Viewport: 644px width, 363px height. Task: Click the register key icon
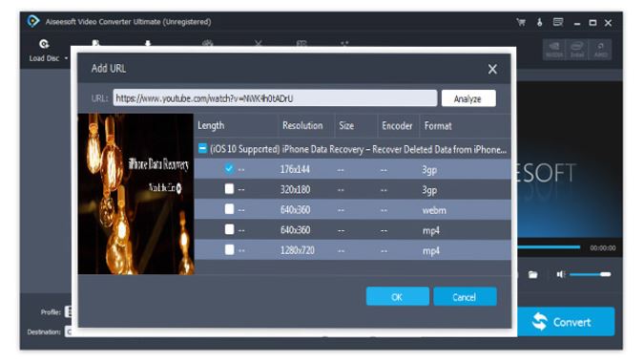click(540, 22)
